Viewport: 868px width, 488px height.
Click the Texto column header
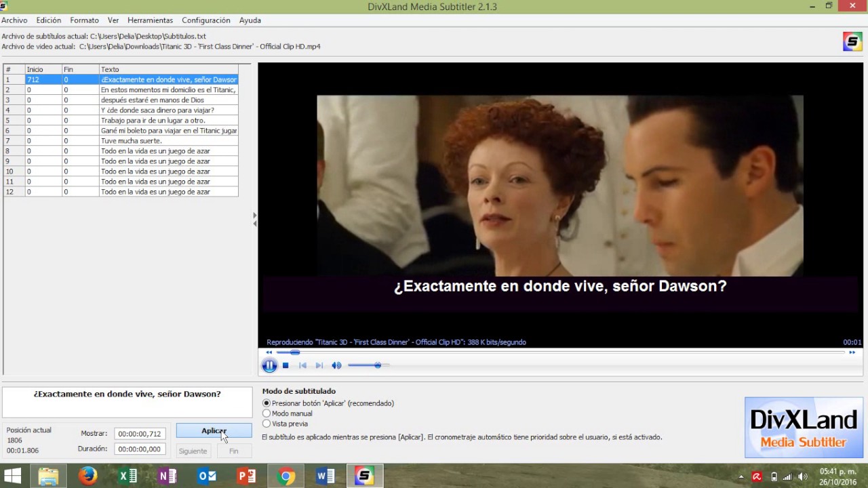pos(168,69)
